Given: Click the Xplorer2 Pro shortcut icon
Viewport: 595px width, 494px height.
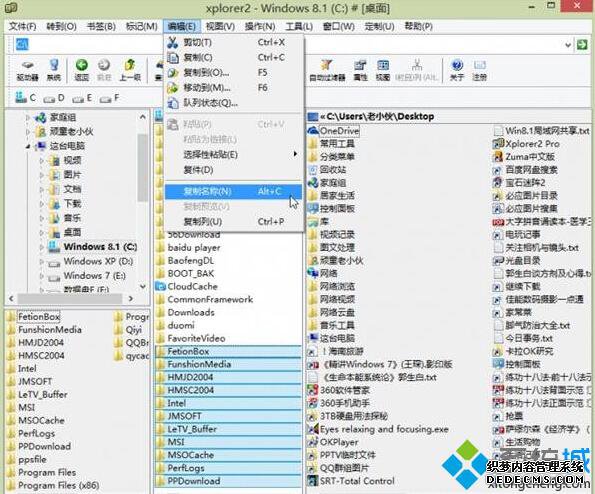Looking at the screenshot, I should pyautogui.click(x=497, y=144).
